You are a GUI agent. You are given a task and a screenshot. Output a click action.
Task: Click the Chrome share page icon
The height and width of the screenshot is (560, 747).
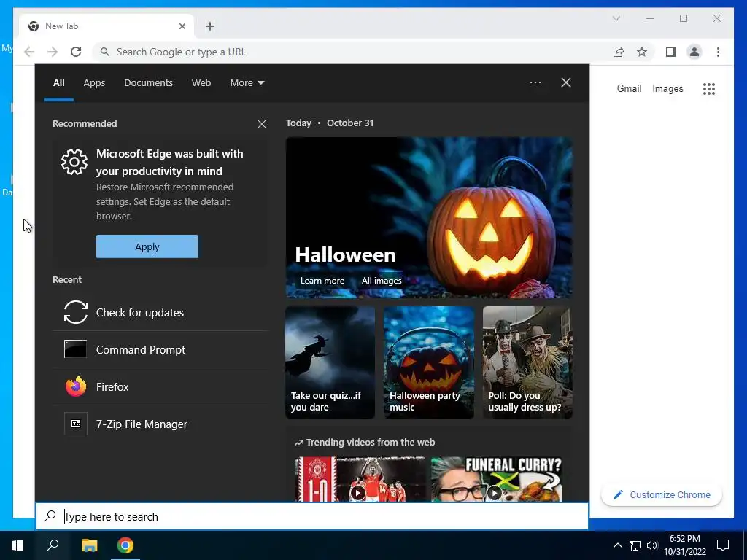619,52
